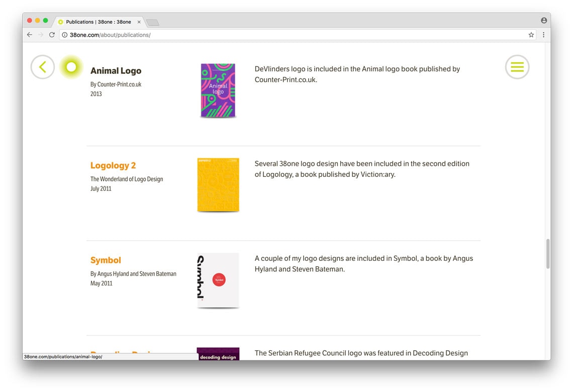Click the browser back arrow
This screenshot has width=573, height=392.
pyautogui.click(x=30, y=35)
